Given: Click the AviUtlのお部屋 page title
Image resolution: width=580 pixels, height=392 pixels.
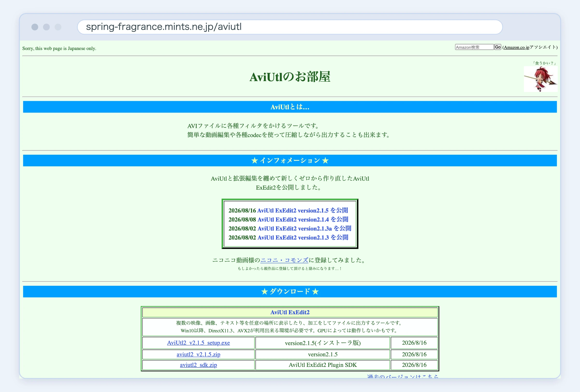Looking at the screenshot, I should pos(290,77).
